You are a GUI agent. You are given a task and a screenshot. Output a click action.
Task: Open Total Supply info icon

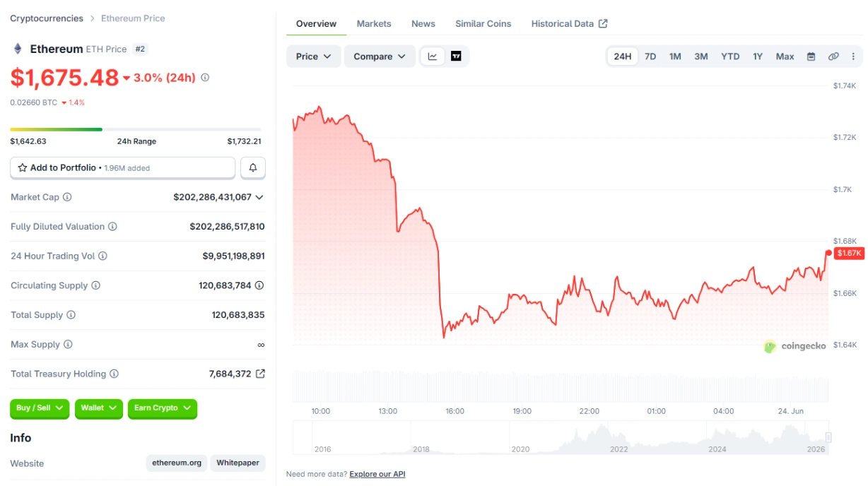71,315
